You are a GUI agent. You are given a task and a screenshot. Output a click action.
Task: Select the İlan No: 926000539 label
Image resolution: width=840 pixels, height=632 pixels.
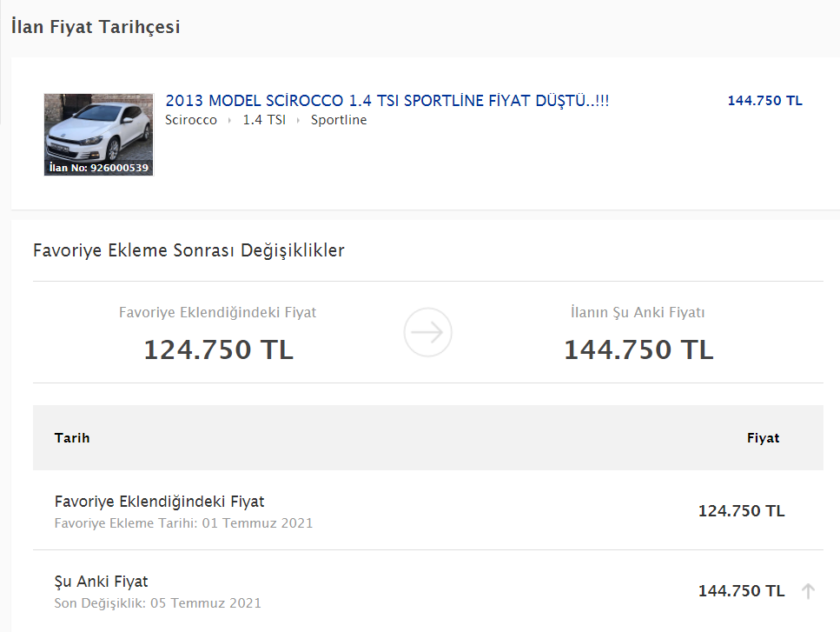click(x=98, y=168)
